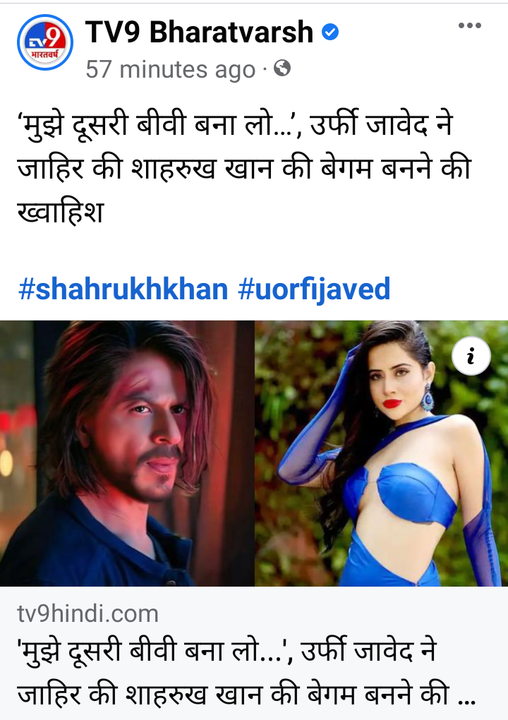508x720 pixels.
Task: Open the link preview headline below images
Action: 246,673
